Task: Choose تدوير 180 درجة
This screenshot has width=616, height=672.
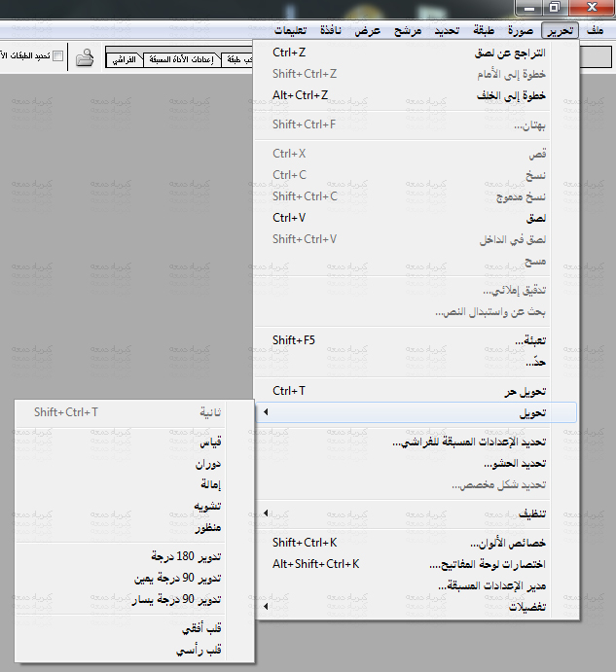Action: click(x=186, y=555)
